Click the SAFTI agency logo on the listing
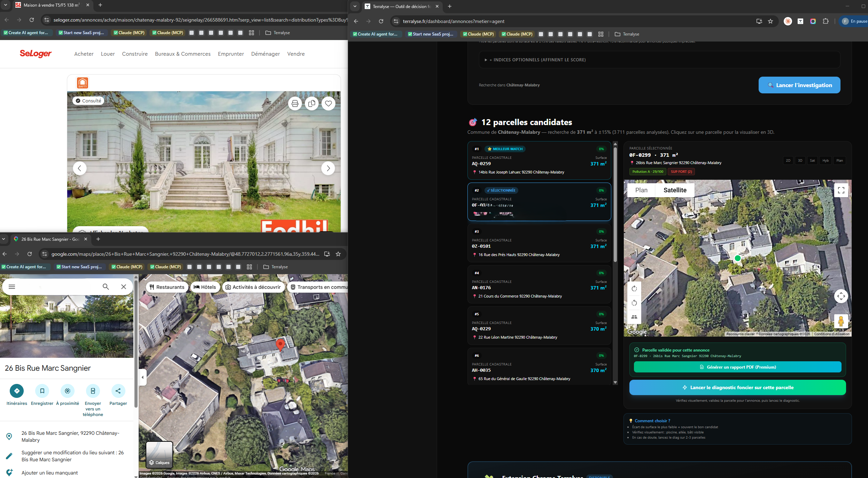This screenshot has width=868, height=478. tap(83, 83)
